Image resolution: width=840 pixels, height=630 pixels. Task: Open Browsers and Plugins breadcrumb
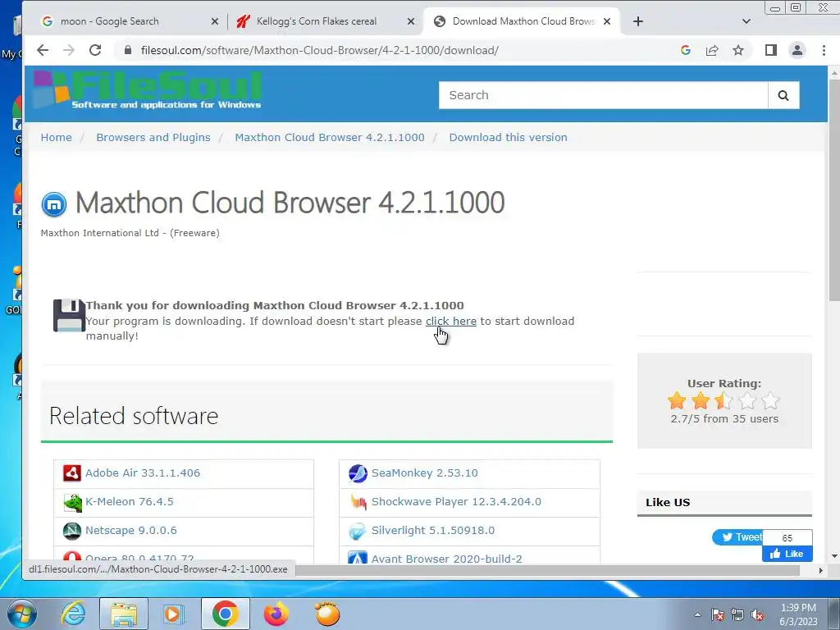click(x=153, y=138)
